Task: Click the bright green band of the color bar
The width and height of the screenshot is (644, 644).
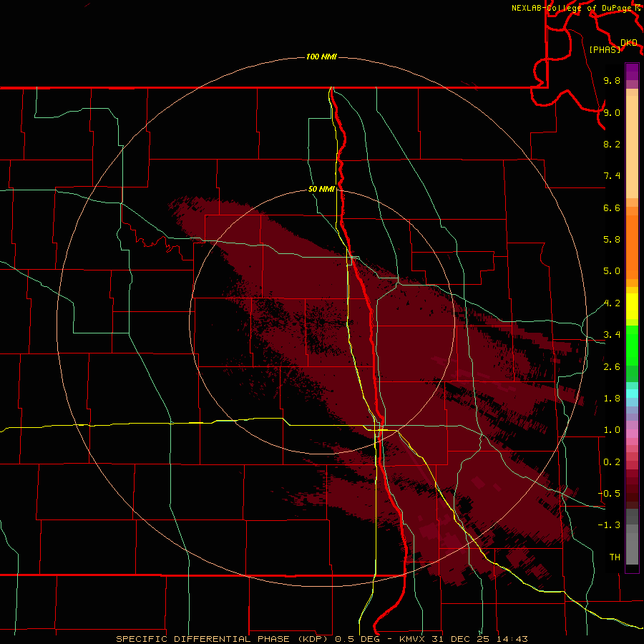Action: (x=632, y=345)
